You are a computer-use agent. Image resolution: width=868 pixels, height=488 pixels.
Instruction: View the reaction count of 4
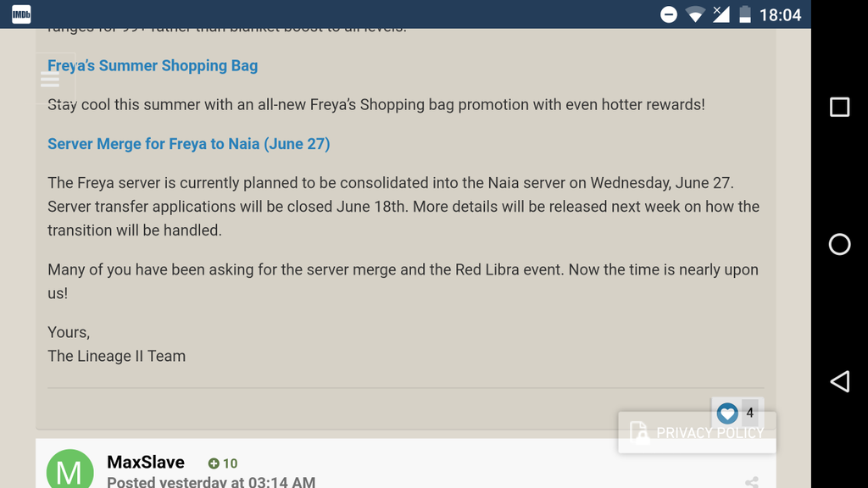749,413
